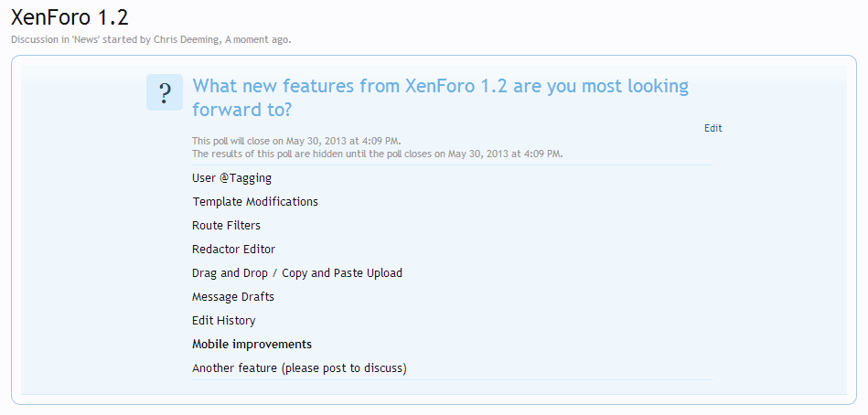Click the 'A moment ago' timestamp

pos(257,39)
